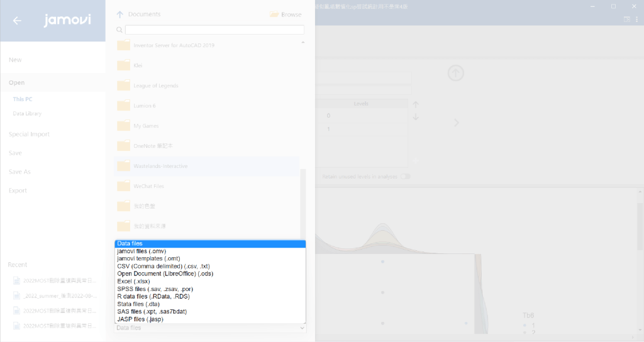Select Export in the side menu
Viewport: 644px width, 342px height.
pos(18,190)
